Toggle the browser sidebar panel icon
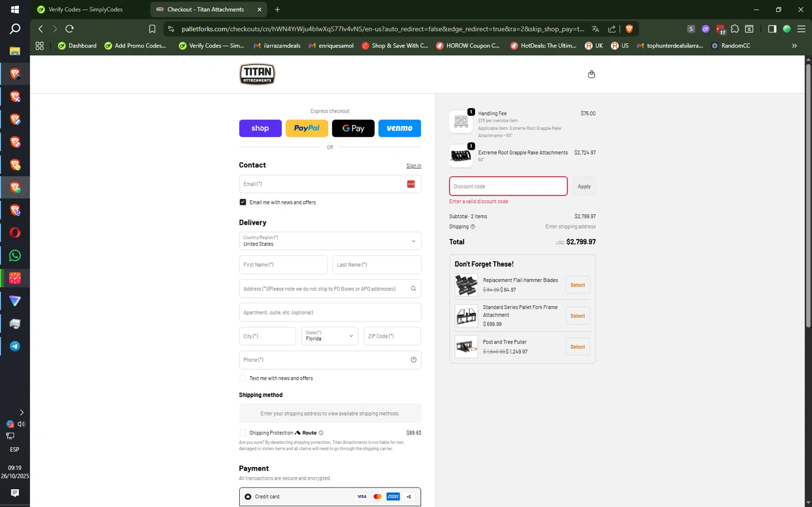Viewport: 812px width, 507px height. (x=772, y=29)
